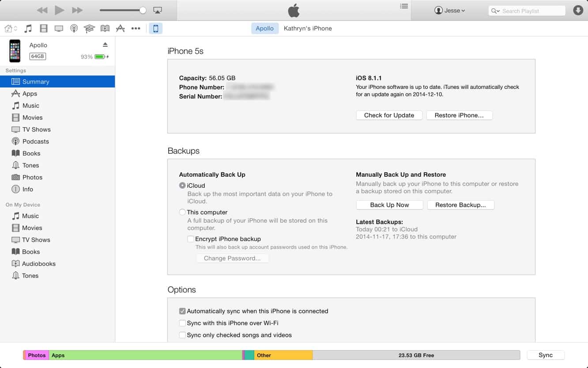Click Restore Backup... button
Screen dimensions: 588x368
(460, 205)
